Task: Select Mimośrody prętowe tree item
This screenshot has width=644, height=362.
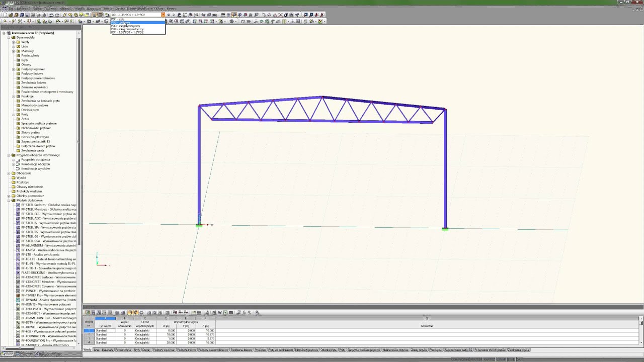Action: [x=35, y=105]
